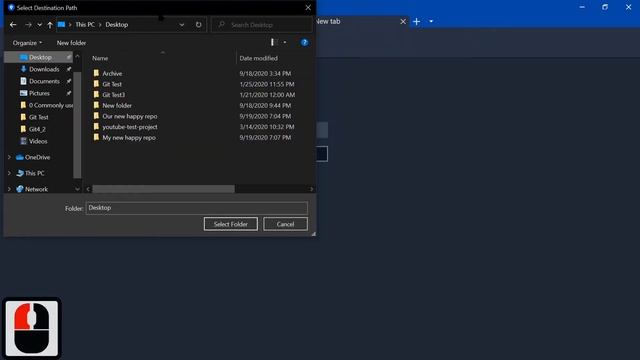The width and height of the screenshot is (640, 360).
Task: Click the horizontal scrollbar right arrow
Action: [x=312, y=189]
